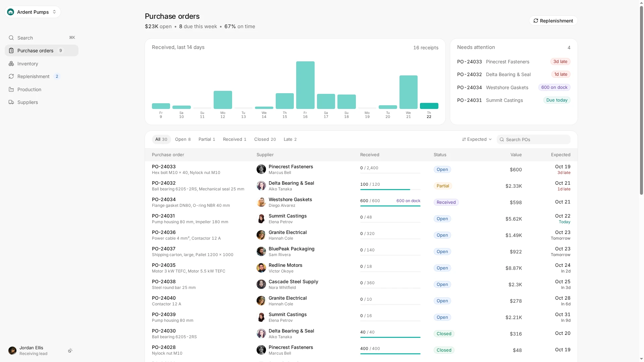Click the Due today badge
Screen dimensions: 644x362
(x=557, y=100)
